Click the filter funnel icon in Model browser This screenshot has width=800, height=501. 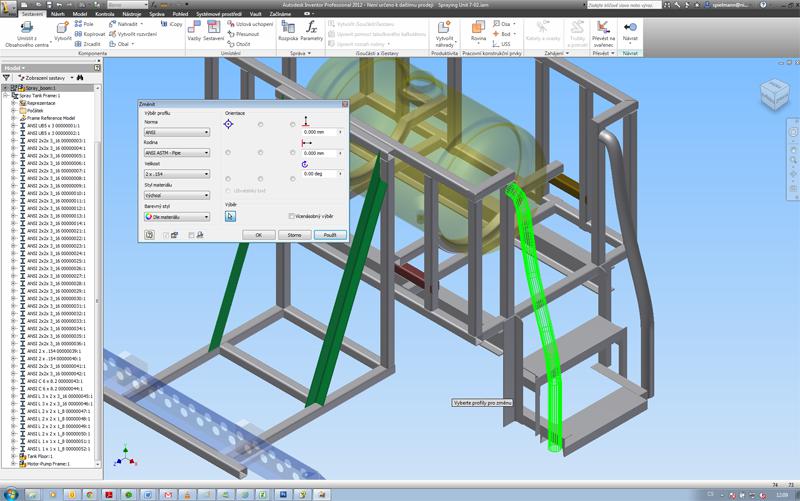(x=7, y=77)
